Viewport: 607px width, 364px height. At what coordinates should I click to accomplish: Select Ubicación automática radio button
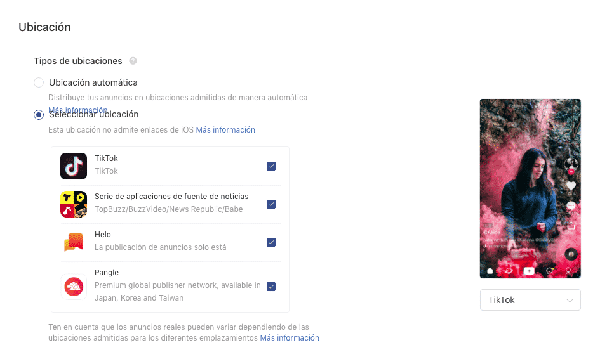pyautogui.click(x=39, y=82)
